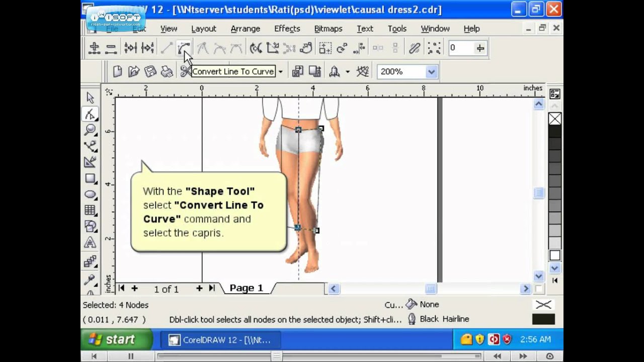The height and width of the screenshot is (362, 644).
Task: Toggle Elastic Mode icon
Action: 415,48
